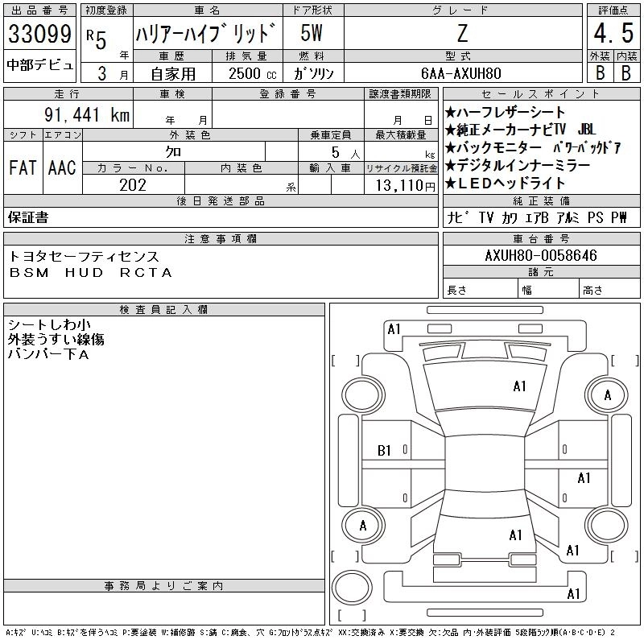644x644 pixels.
Task: Click recycle deposit 13,110円
Action: pyautogui.click(x=405, y=186)
